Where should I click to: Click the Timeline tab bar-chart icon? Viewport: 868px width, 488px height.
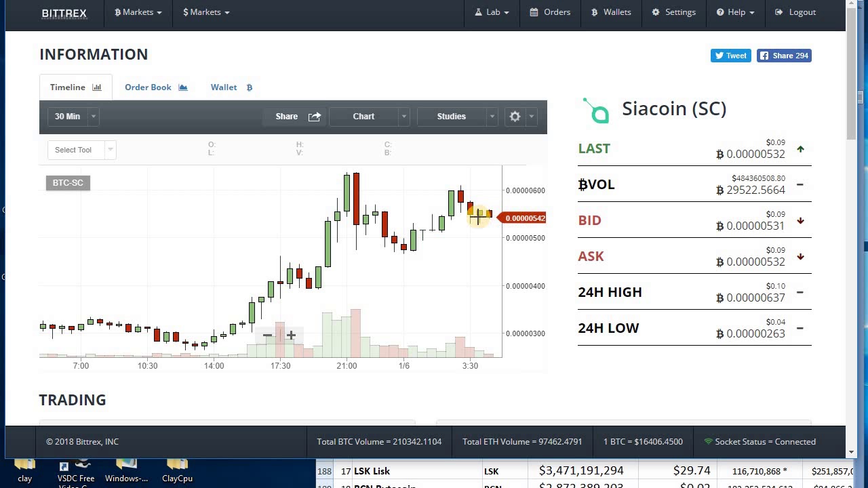[x=97, y=87]
